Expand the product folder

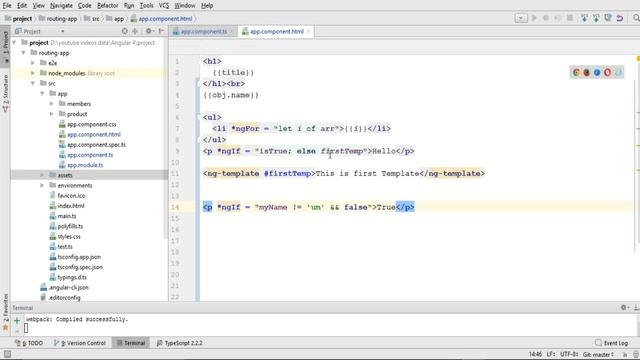click(51, 114)
